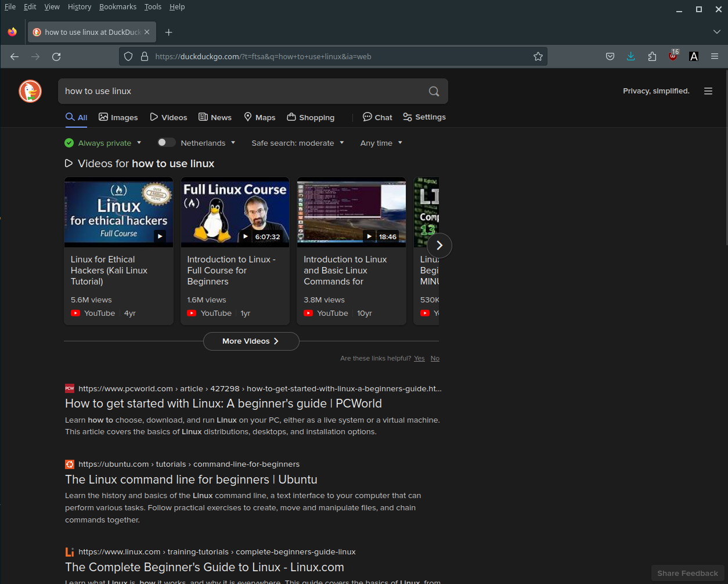Go back with the browser back arrow
The width and height of the screenshot is (728, 584).
[15, 56]
